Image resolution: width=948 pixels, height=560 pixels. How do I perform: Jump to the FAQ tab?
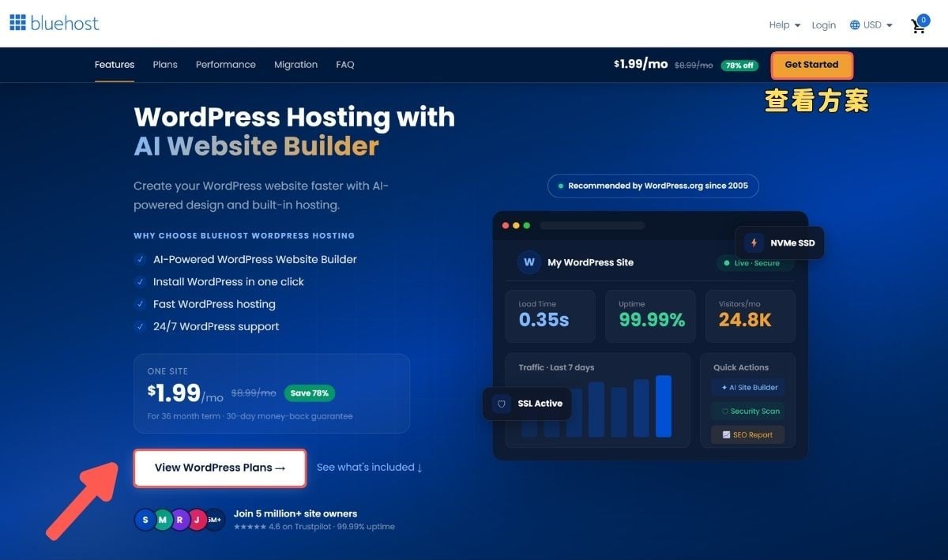click(345, 65)
